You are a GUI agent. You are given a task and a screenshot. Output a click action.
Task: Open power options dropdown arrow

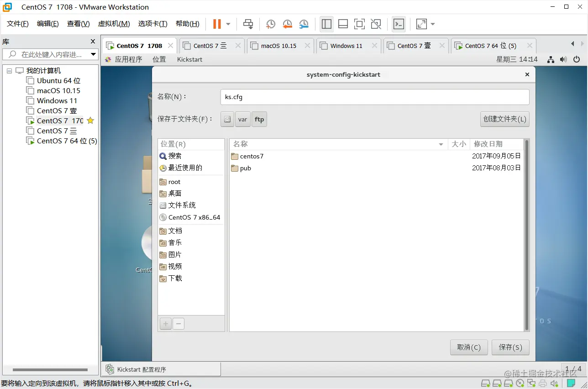(x=228, y=24)
